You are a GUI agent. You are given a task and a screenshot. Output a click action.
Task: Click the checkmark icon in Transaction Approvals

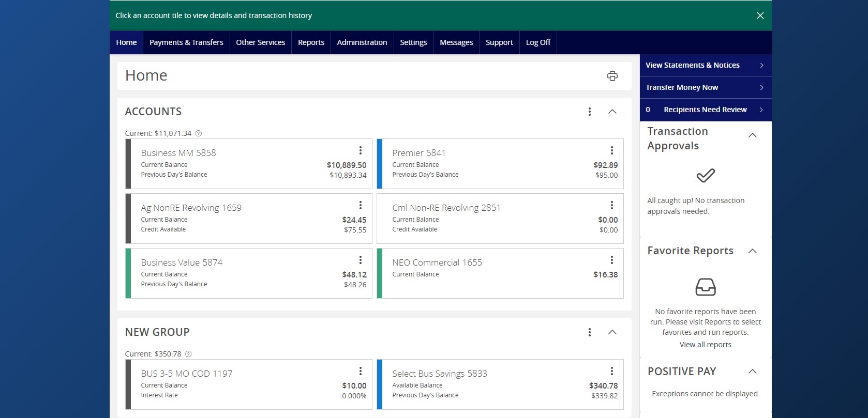[706, 176]
